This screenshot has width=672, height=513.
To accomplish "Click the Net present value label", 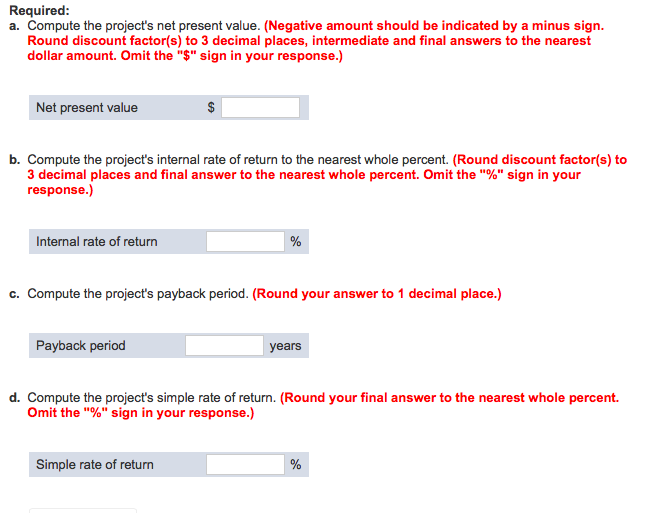I will (87, 108).
